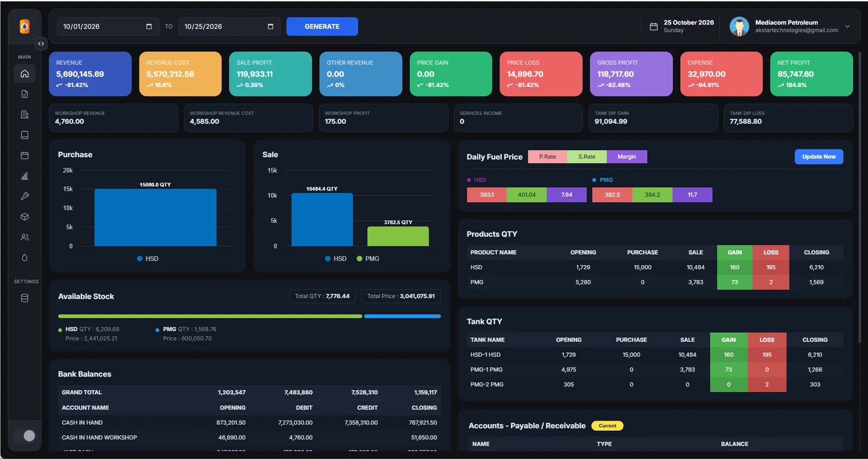
Task: Toggle HSD legend in Purchase chart
Action: click(148, 258)
